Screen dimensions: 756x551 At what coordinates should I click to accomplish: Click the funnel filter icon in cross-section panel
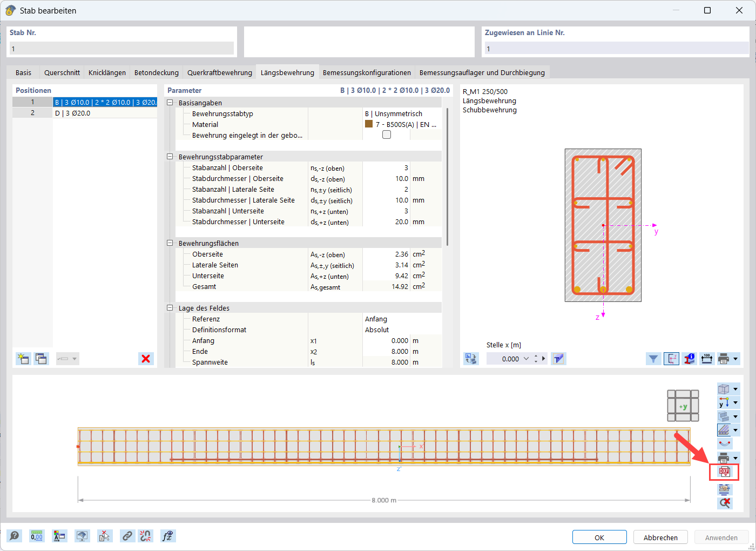pos(653,359)
